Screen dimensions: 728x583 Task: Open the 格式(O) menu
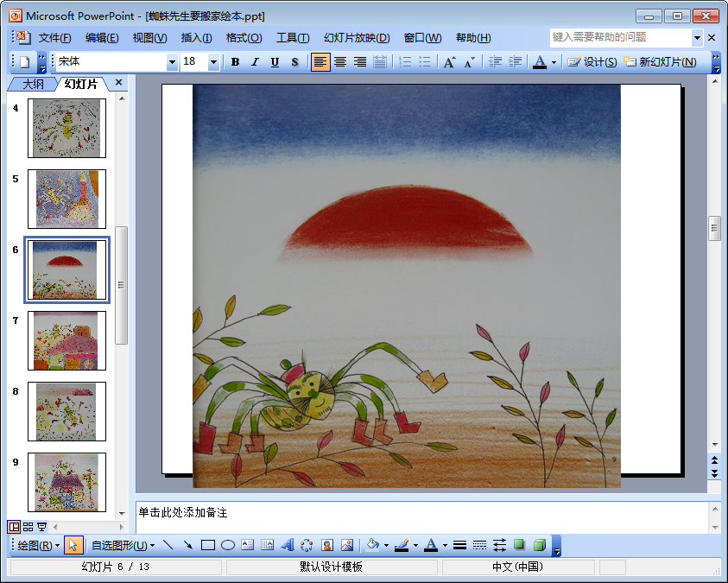pos(244,38)
